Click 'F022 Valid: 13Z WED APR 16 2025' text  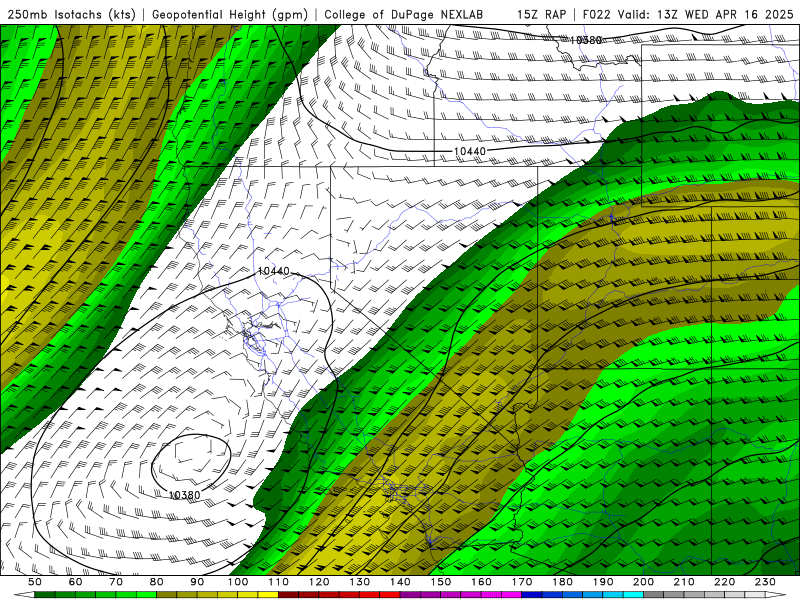(688, 14)
